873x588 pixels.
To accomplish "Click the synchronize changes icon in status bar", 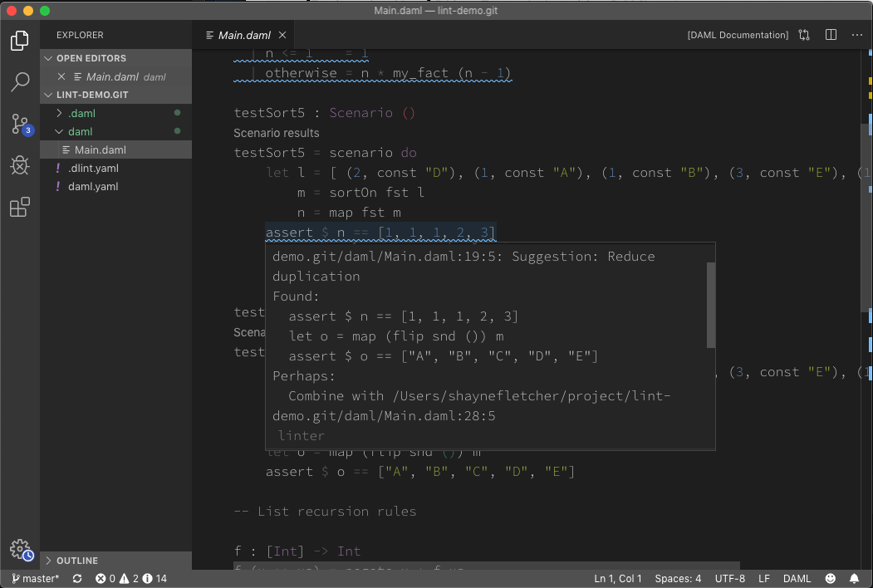I will coord(77,579).
